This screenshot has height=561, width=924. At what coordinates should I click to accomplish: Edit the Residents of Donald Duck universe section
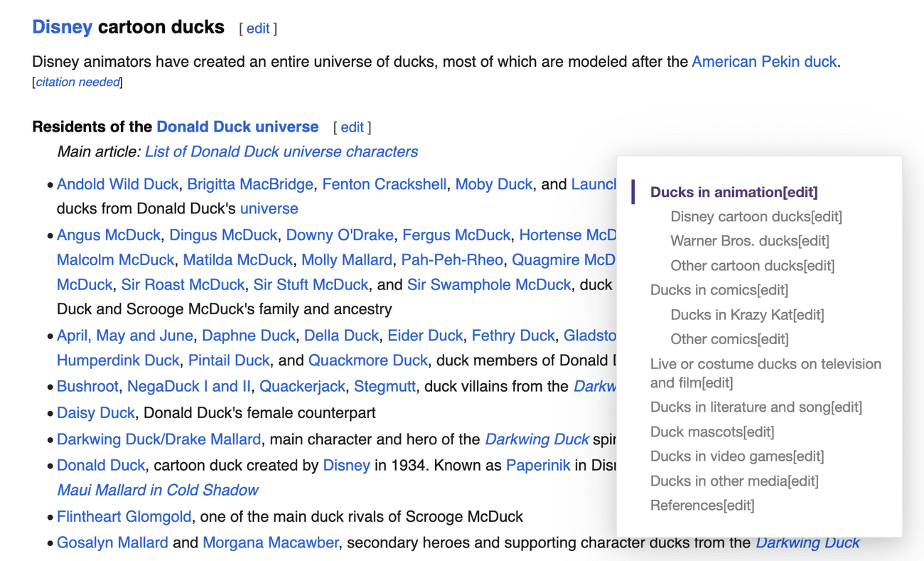point(352,127)
